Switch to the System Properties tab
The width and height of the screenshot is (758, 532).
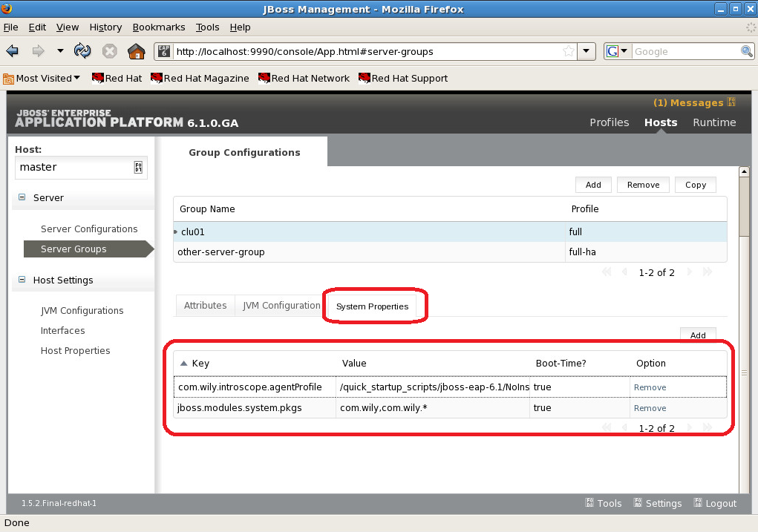372,306
